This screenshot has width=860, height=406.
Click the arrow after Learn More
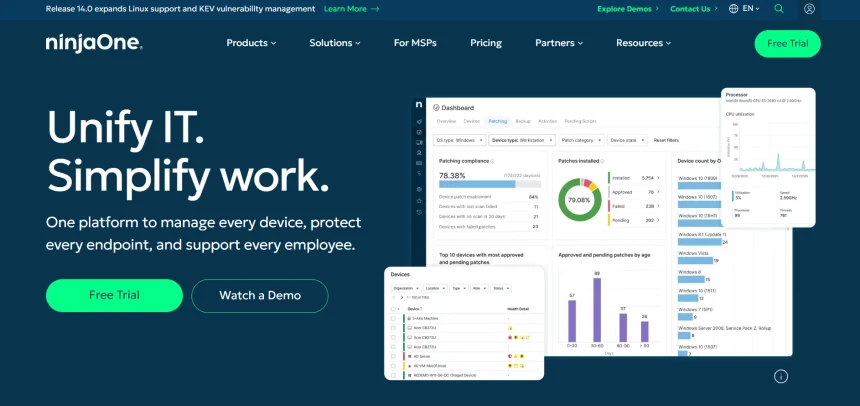pyautogui.click(x=375, y=9)
